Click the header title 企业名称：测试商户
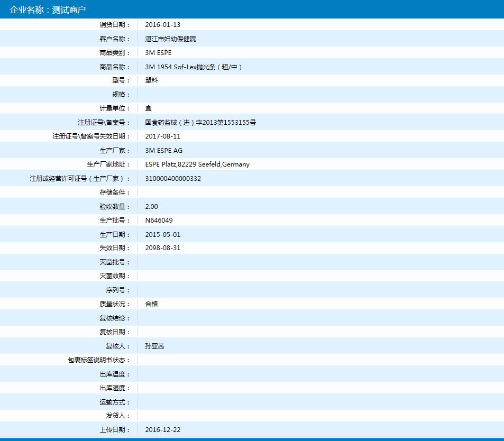504x441 pixels. click(x=48, y=10)
